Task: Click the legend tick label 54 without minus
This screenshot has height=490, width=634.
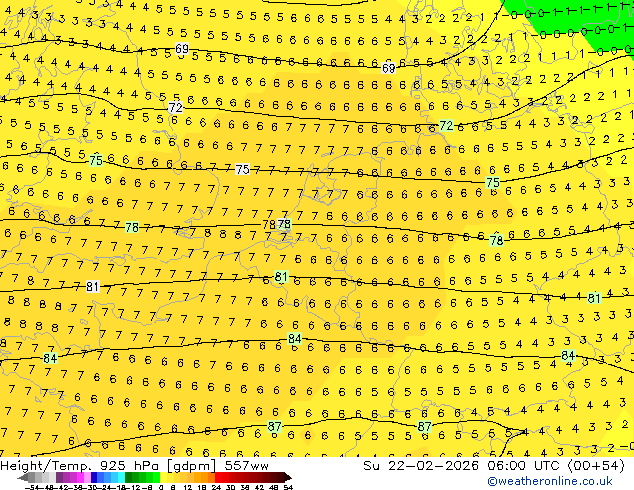Action: 288,487
